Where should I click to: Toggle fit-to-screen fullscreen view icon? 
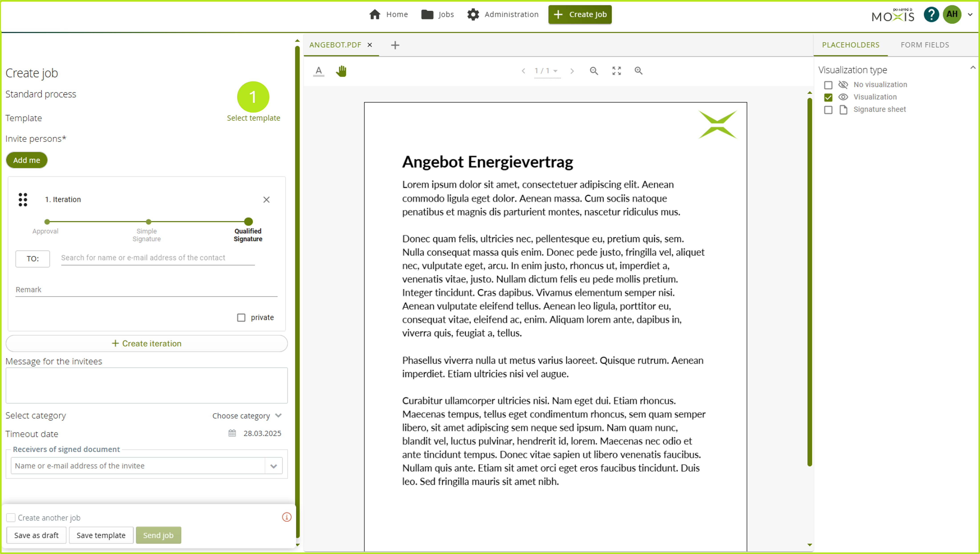tap(616, 71)
